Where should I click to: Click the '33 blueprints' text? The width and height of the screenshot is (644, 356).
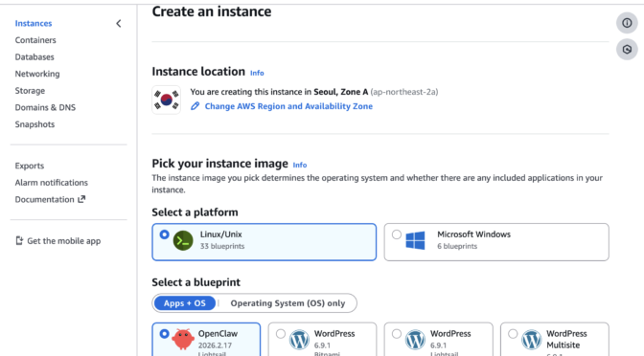(x=222, y=246)
